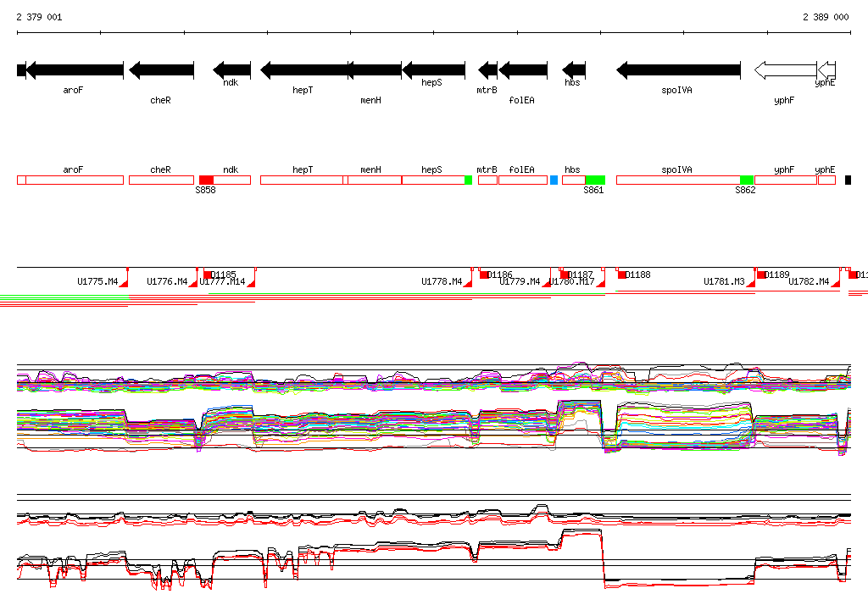Click the S858 text label
Viewport: 868px width, 605px height.
pos(205,191)
